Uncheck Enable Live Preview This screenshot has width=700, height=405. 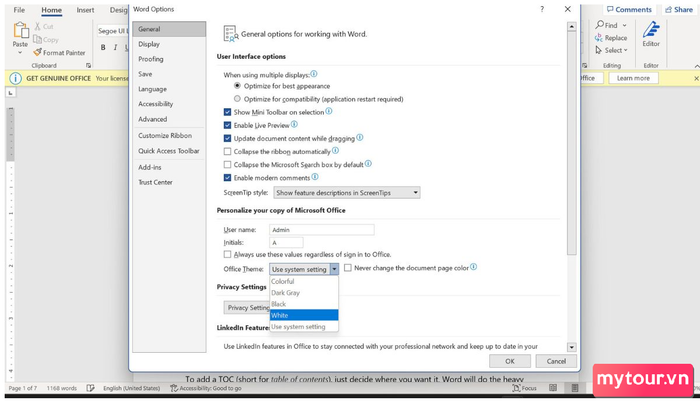coord(228,125)
